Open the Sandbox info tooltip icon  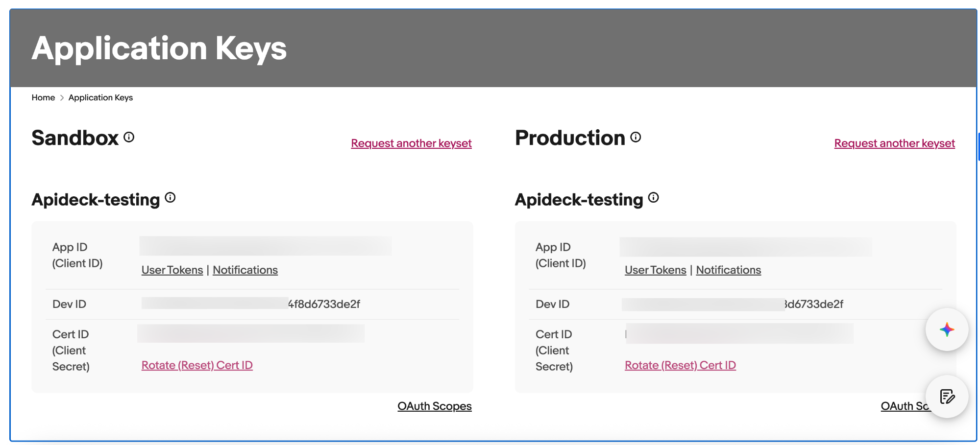(x=128, y=138)
